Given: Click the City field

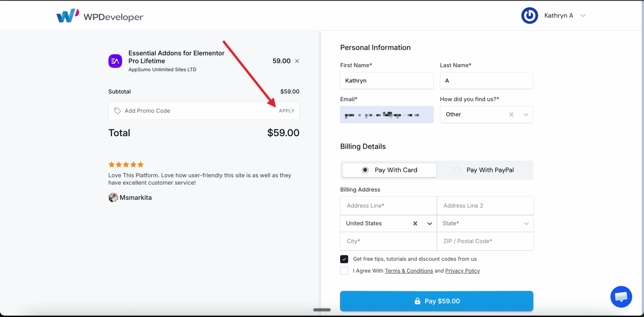Looking at the screenshot, I should click(x=388, y=241).
